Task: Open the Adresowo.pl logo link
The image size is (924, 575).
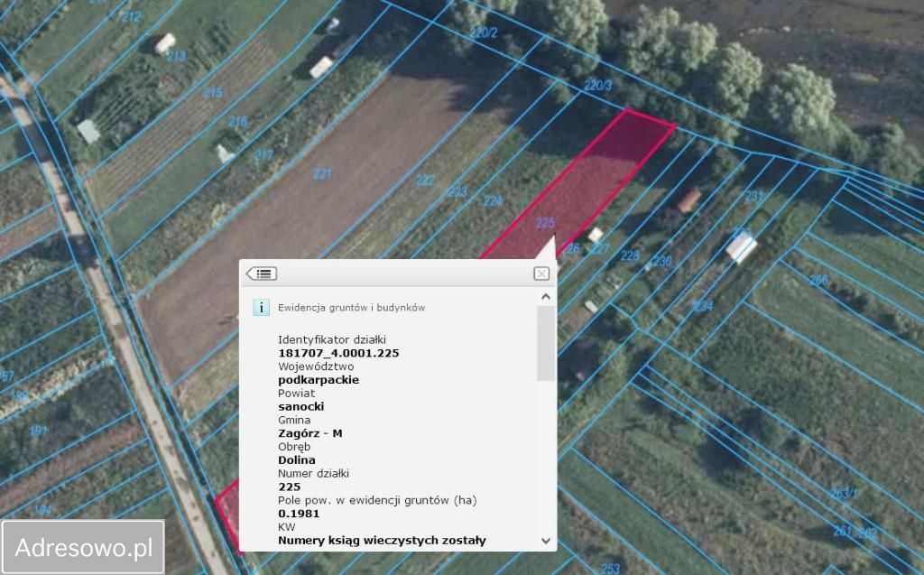Action: pyautogui.click(x=83, y=547)
